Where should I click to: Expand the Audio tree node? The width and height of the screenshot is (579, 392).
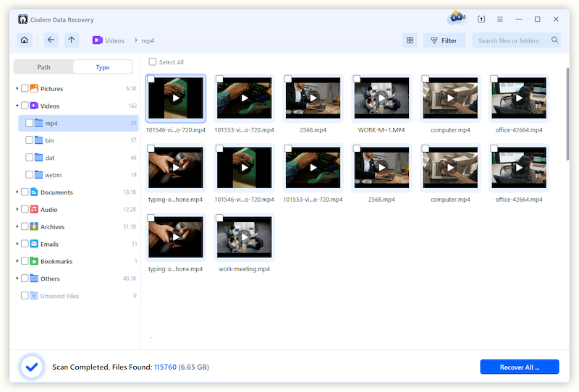point(17,209)
